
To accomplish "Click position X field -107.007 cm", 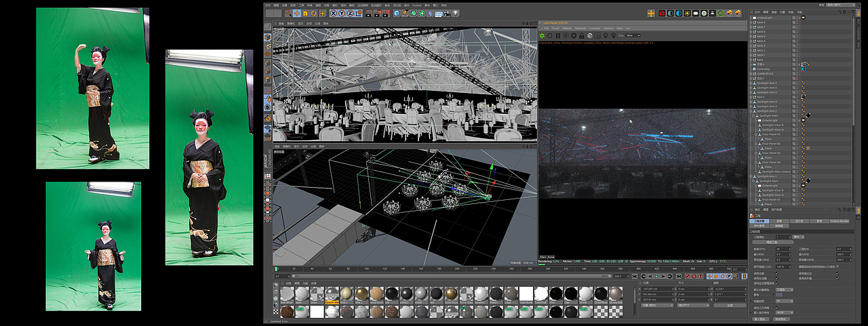I will click(658, 289).
